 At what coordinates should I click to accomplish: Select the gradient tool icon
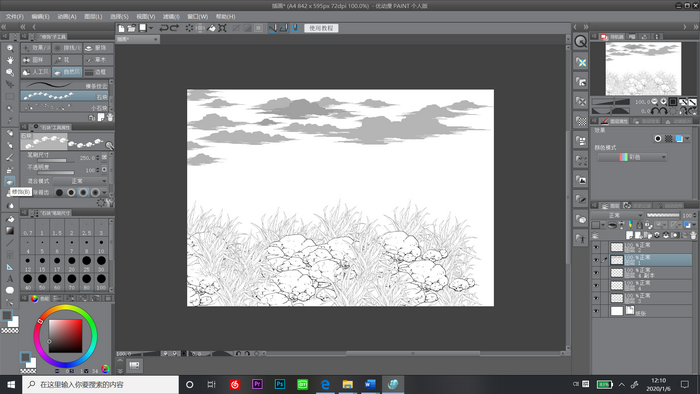pos(10,231)
